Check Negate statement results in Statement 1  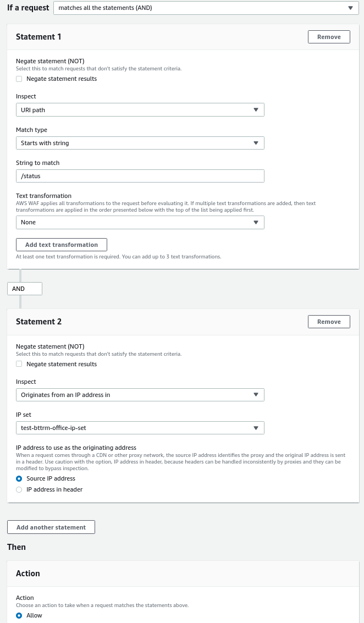pyautogui.click(x=19, y=79)
